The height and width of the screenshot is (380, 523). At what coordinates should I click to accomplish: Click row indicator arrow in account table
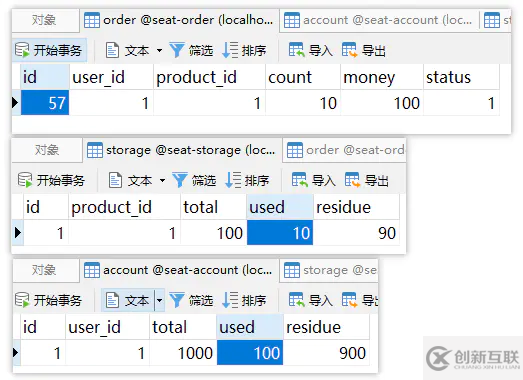(15, 353)
